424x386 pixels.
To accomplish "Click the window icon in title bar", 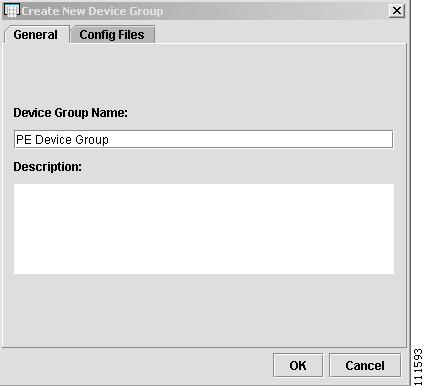I will [x=11, y=11].
